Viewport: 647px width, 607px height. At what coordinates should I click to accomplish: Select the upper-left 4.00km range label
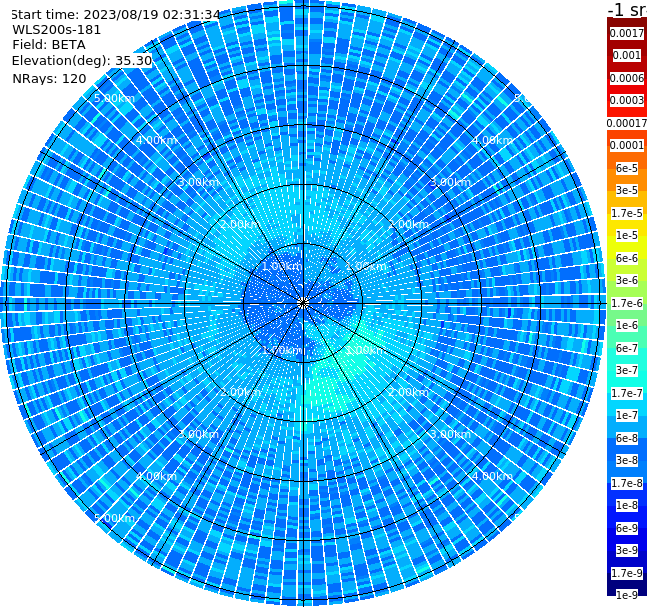click(x=156, y=140)
